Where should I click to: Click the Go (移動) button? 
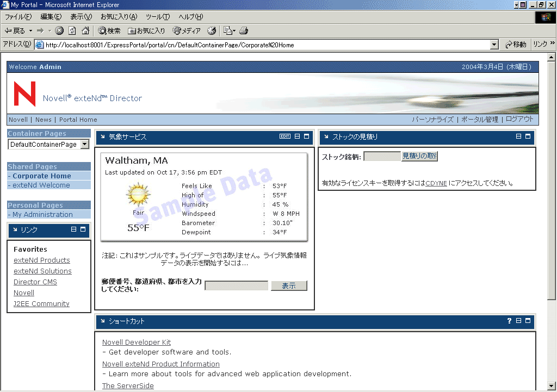(516, 45)
